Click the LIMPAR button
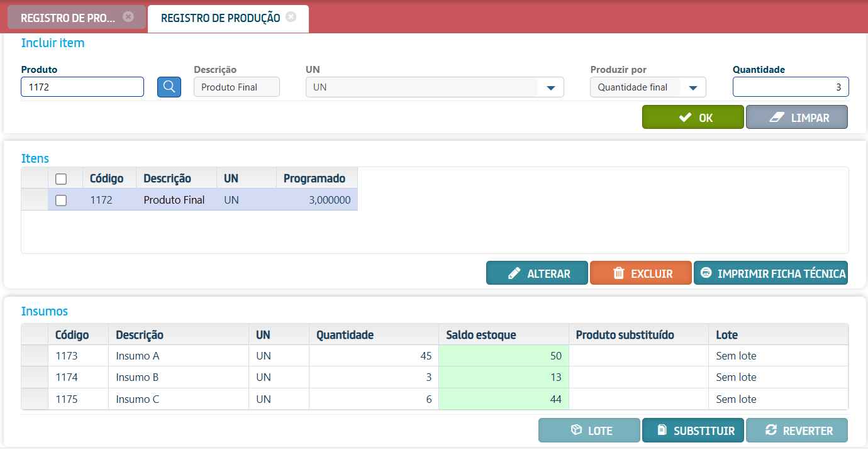868x450 pixels. point(797,117)
